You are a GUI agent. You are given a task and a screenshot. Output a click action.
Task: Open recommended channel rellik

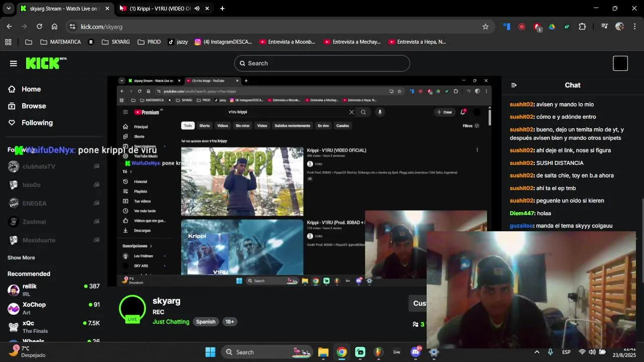coord(53,290)
